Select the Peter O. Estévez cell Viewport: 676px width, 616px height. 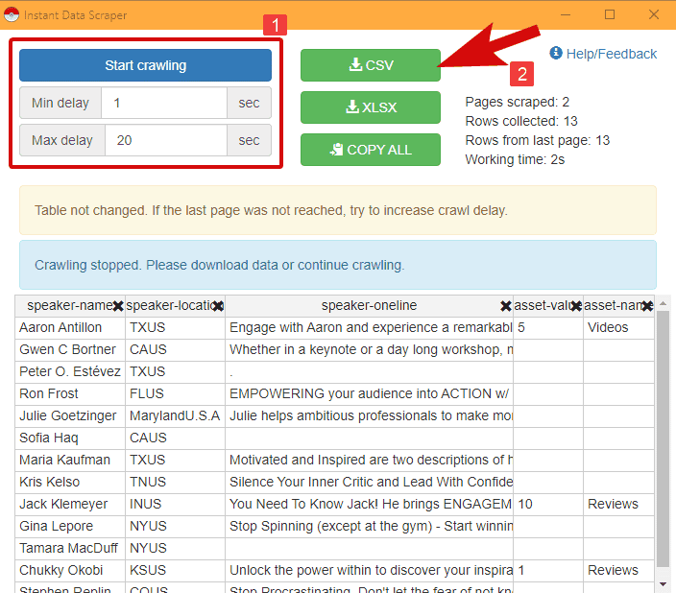click(70, 371)
